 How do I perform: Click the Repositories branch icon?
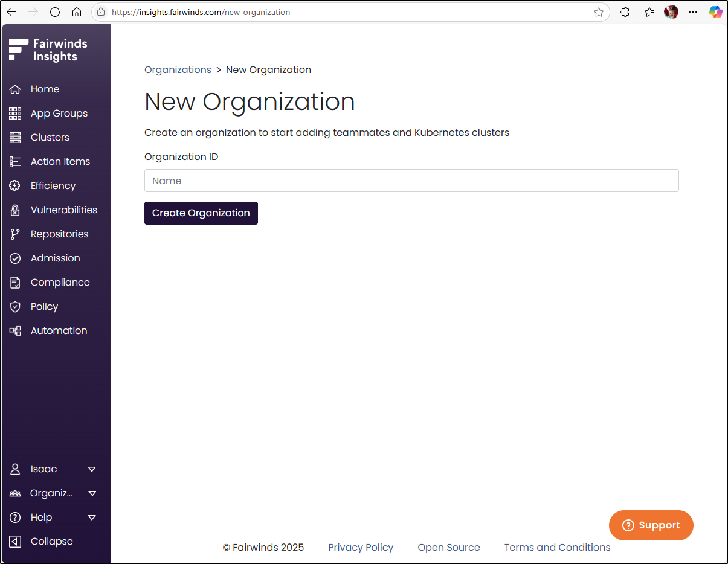[x=16, y=234]
